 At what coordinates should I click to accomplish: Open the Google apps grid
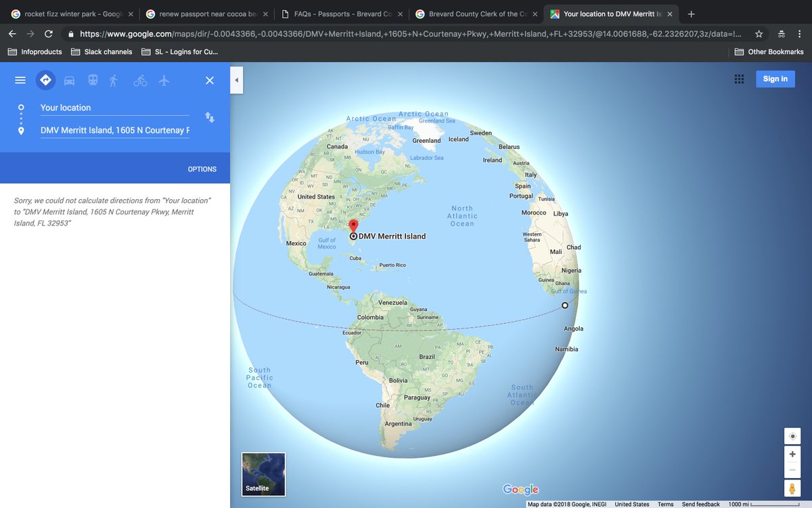click(x=739, y=79)
